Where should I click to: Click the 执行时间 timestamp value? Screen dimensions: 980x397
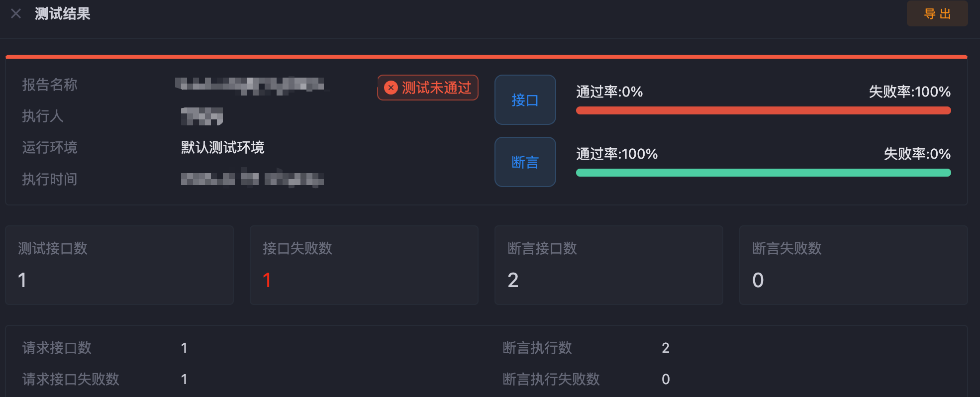click(252, 179)
